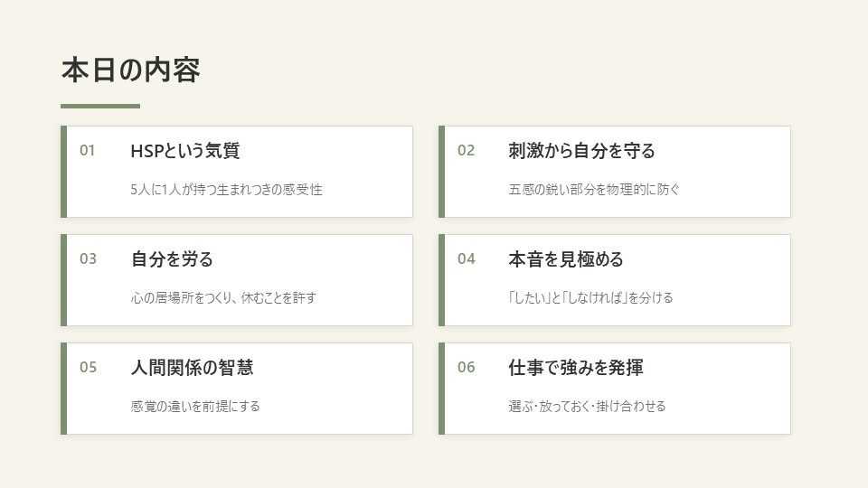Click the number 01 label

coord(88,151)
